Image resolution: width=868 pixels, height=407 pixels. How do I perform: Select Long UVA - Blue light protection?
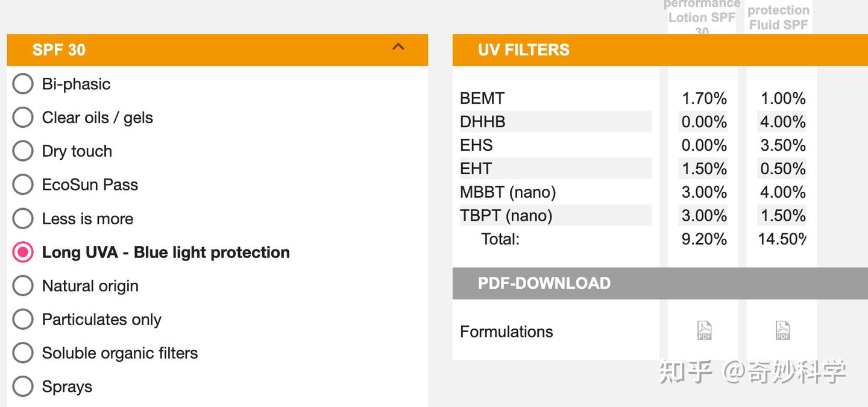pyautogui.click(x=23, y=252)
